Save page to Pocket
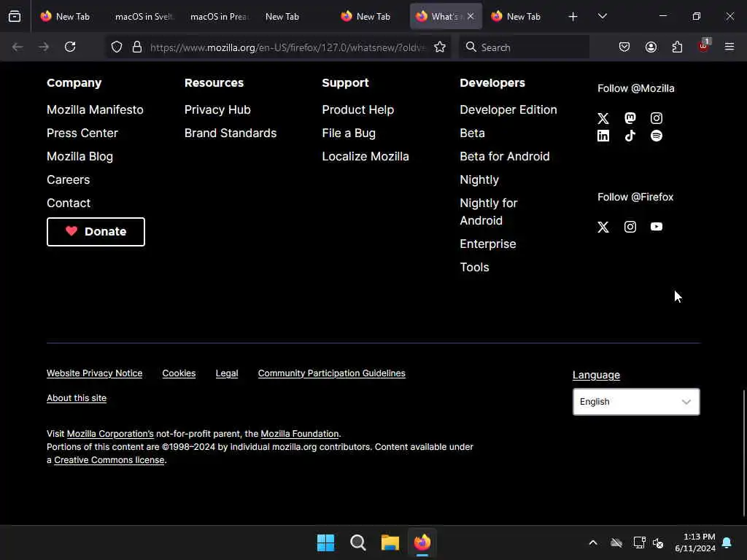This screenshot has width=747, height=560. point(624,47)
